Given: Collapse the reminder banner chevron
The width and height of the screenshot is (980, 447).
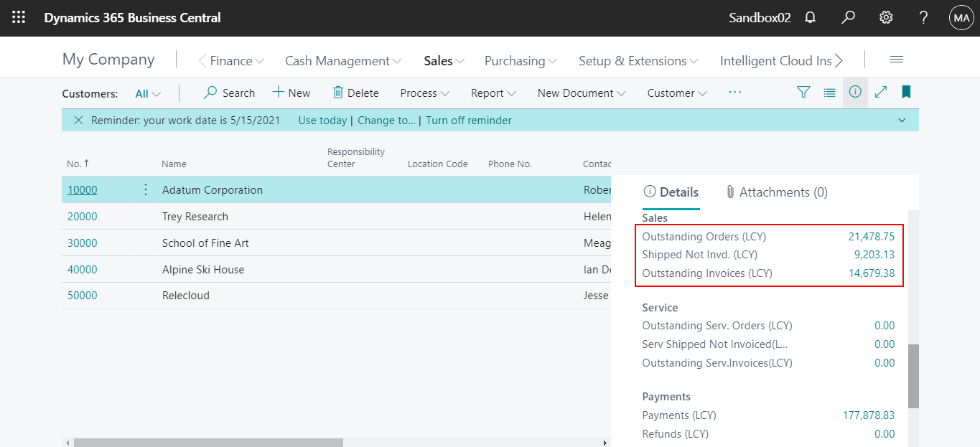Looking at the screenshot, I should point(902,120).
